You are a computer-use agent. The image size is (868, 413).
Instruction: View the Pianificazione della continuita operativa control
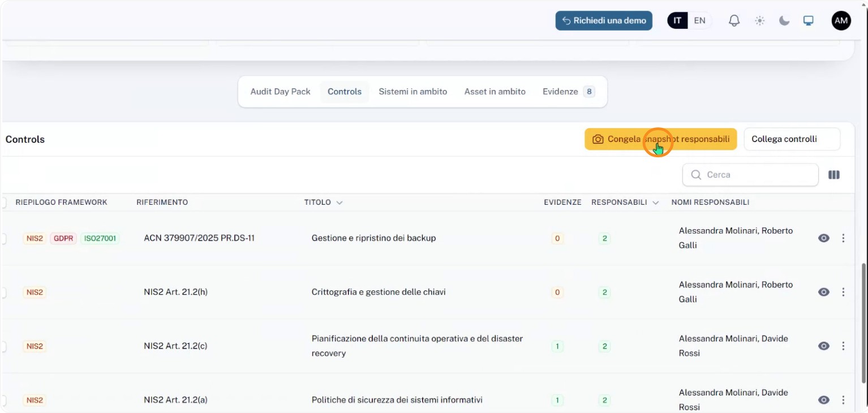[824, 346]
